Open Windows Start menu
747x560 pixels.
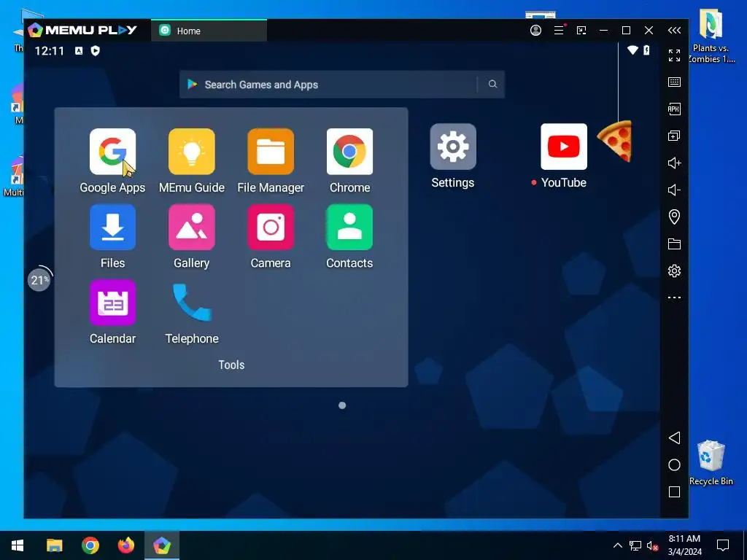tap(18, 545)
